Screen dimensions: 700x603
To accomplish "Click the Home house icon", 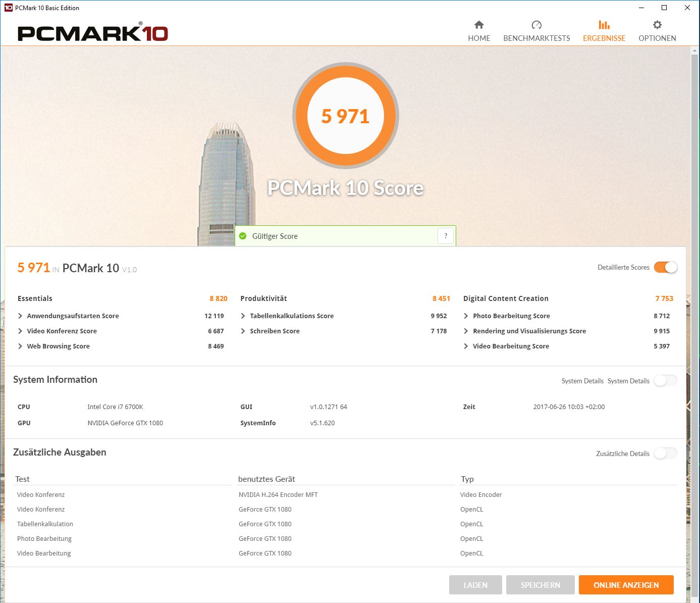I will [x=479, y=25].
